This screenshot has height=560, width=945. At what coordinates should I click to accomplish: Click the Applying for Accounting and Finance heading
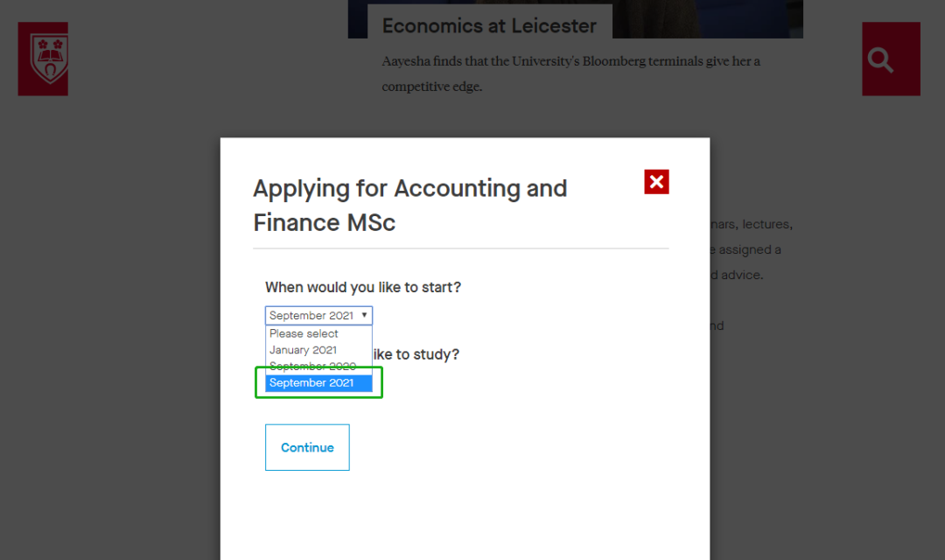[x=409, y=206]
